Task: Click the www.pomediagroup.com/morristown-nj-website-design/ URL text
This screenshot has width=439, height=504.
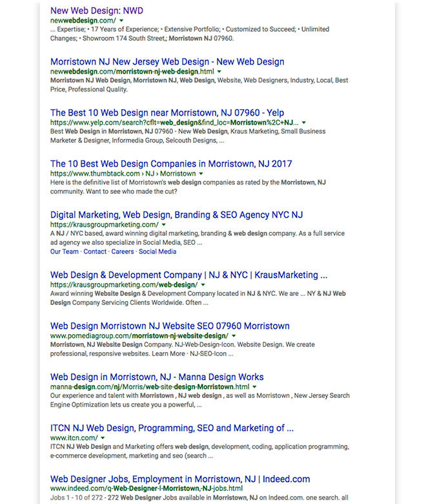Action: click(139, 336)
